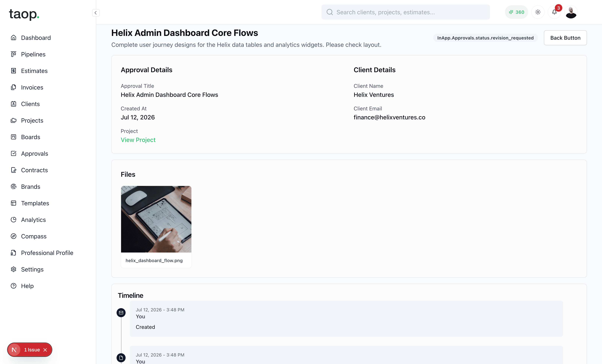This screenshot has width=602, height=364.
Task: Click the Settings gear icon
Action: [13, 269]
